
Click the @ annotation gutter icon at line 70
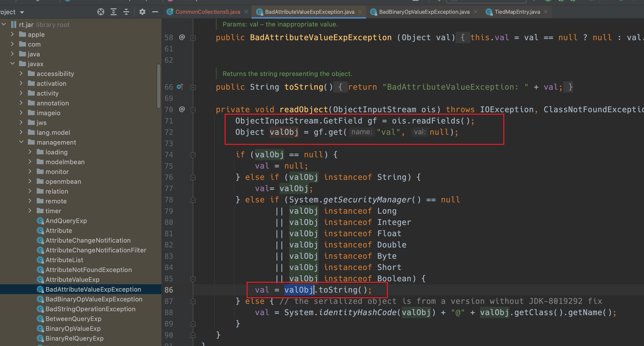[x=182, y=109]
